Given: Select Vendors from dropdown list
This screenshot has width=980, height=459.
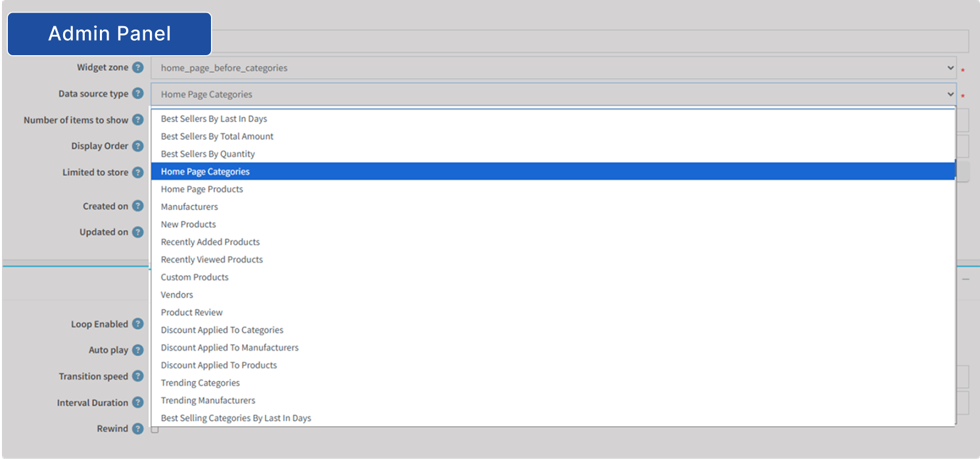Looking at the screenshot, I should 553,295.
